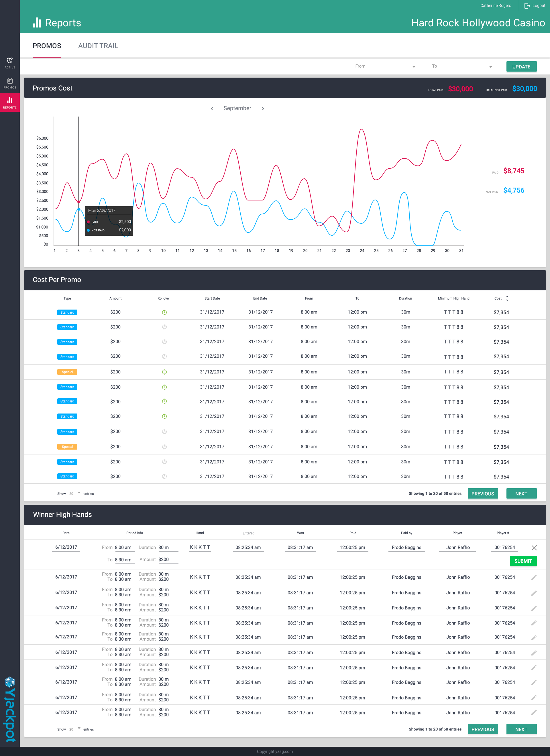Click the Update button
This screenshot has height=756, width=550.
(521, 67)
